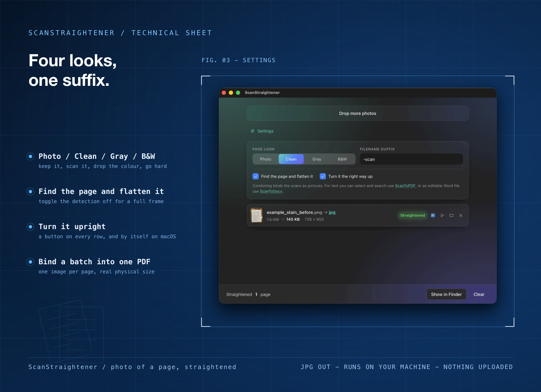The width and height of the screenshot is (541, 392).
Task: Collapse the Settings section
Action: click(262, 131)
